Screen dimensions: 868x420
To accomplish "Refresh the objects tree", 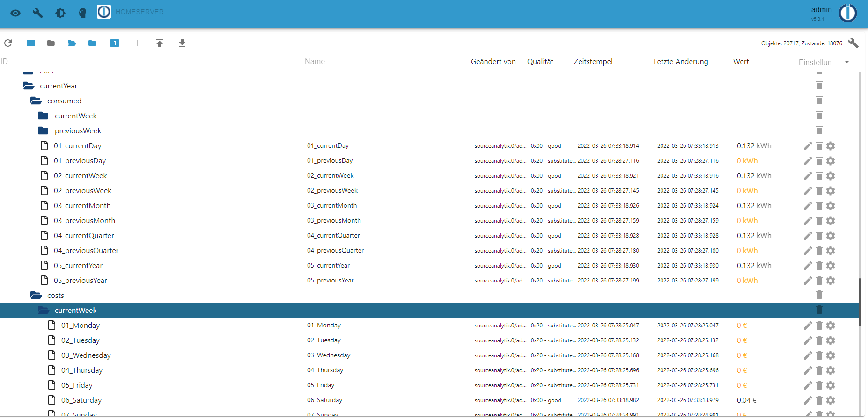I will coord(8,43).
